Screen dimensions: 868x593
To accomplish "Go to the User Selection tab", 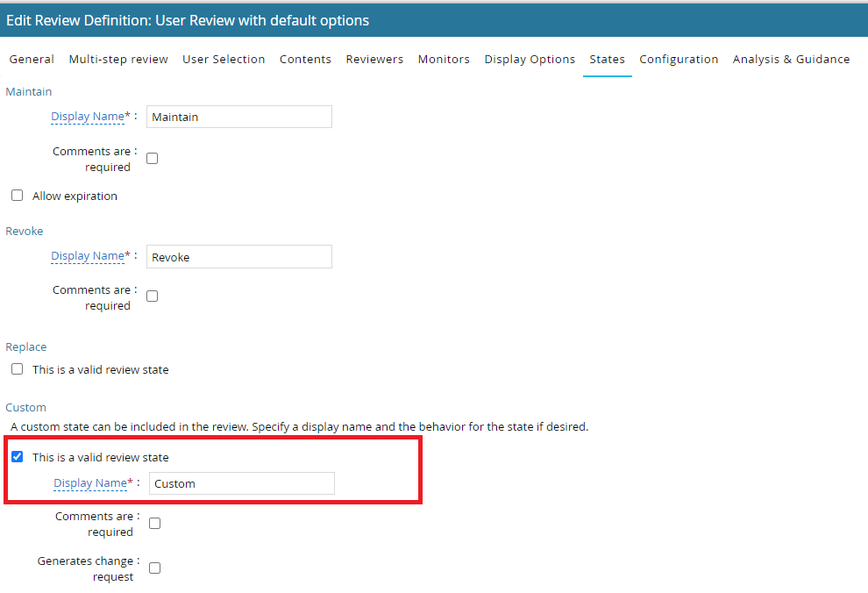I will pos(224,60).
